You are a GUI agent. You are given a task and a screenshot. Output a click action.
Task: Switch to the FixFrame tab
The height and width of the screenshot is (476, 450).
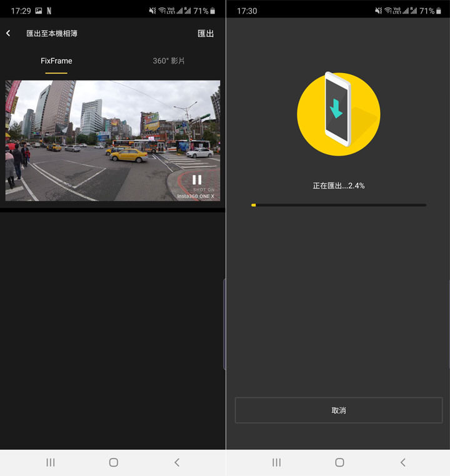56,61
